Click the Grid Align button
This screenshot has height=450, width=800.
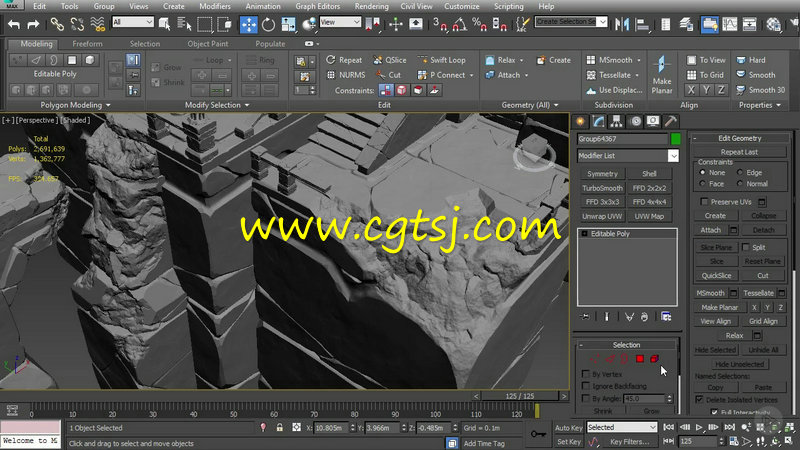(763, 321)
